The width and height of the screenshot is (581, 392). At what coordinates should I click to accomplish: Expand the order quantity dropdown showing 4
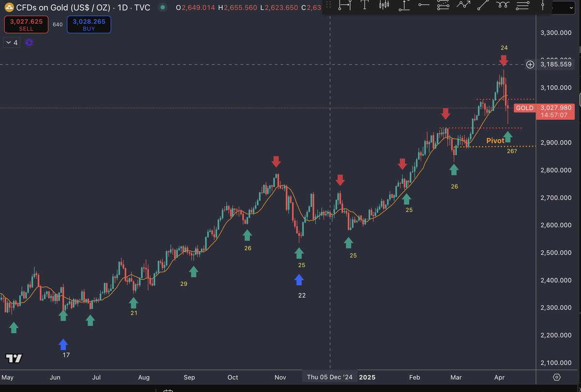pos(11,43)
